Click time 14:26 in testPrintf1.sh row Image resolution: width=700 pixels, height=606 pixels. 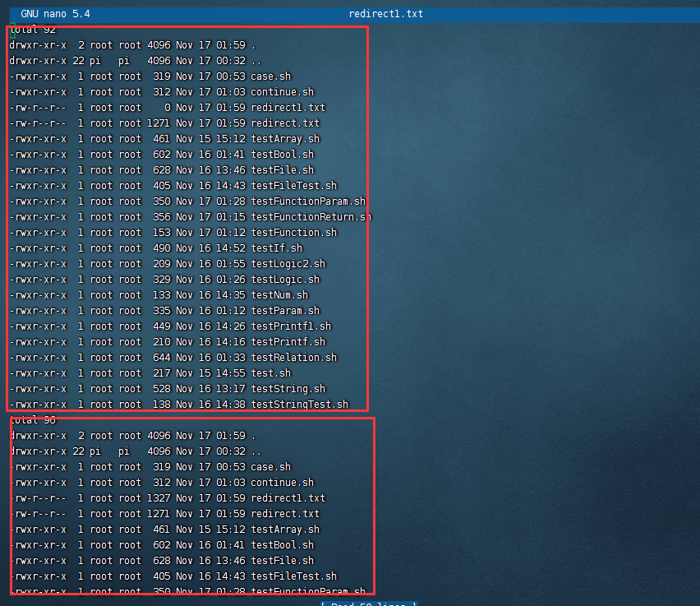click(231, 326)
